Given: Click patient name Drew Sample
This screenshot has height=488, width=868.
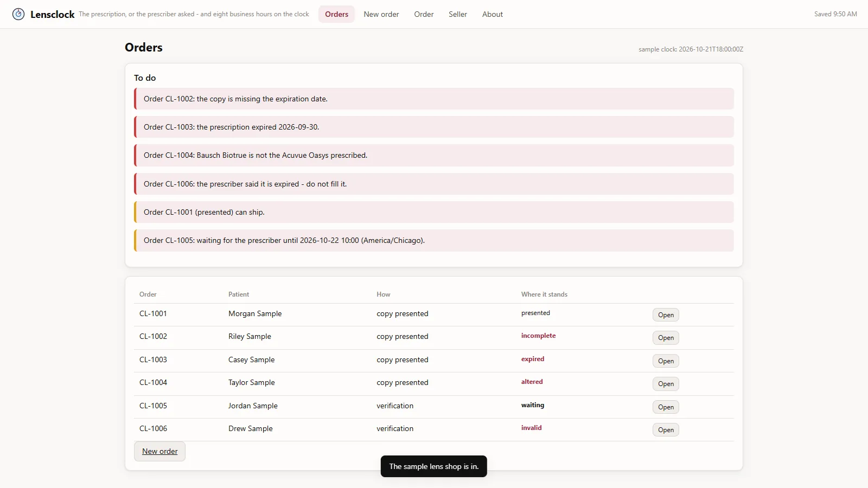Looking at the screenshot, I should (251, 428).
